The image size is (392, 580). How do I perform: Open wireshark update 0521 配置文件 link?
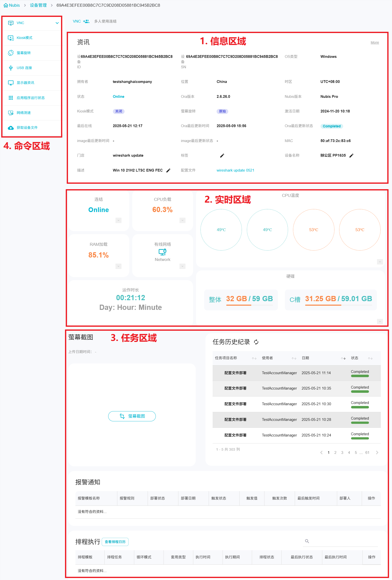coord(235,170)
